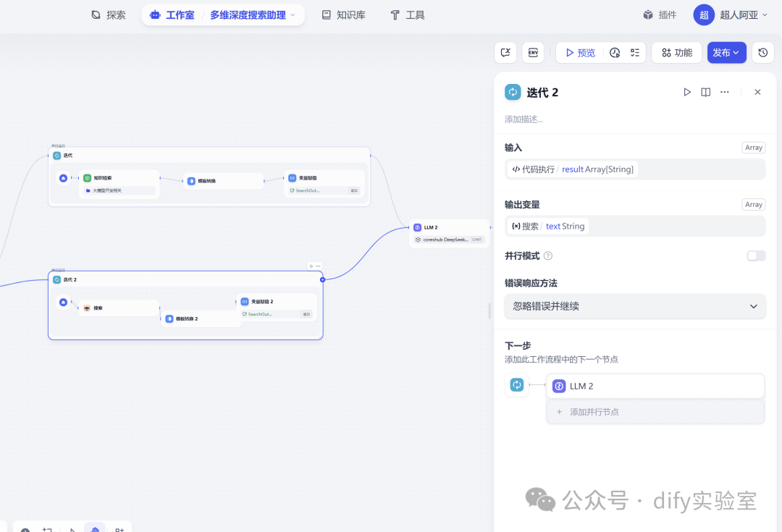Click the 预览 preview button

point(580,52)
